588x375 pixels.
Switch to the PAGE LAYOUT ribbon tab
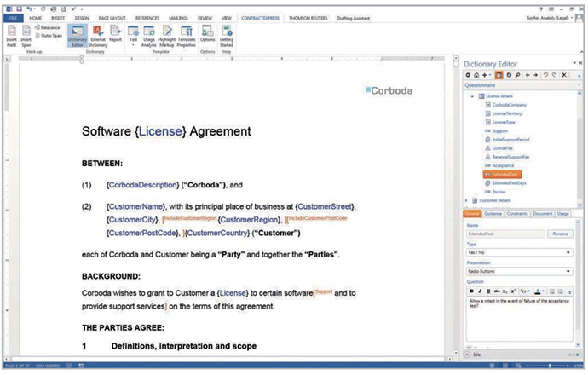[x=112, y=18]
